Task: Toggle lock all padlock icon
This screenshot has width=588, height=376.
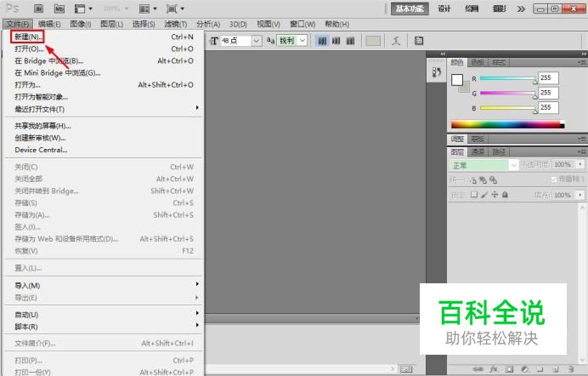Action: pyautogui.click(x=505, y=194)
